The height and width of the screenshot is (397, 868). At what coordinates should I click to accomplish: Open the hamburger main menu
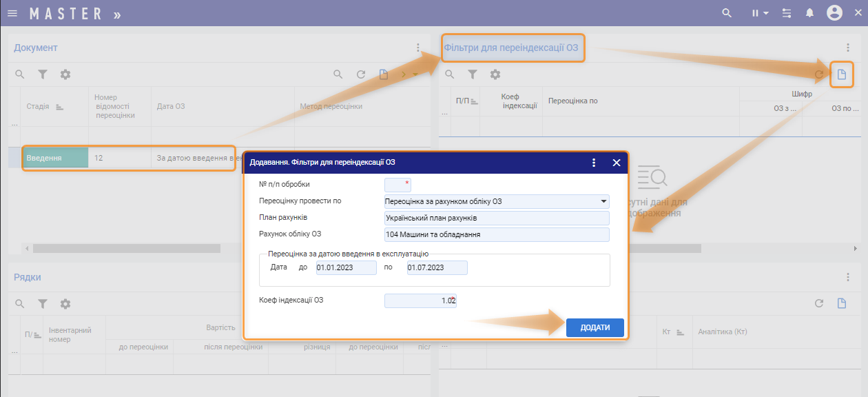12,13
